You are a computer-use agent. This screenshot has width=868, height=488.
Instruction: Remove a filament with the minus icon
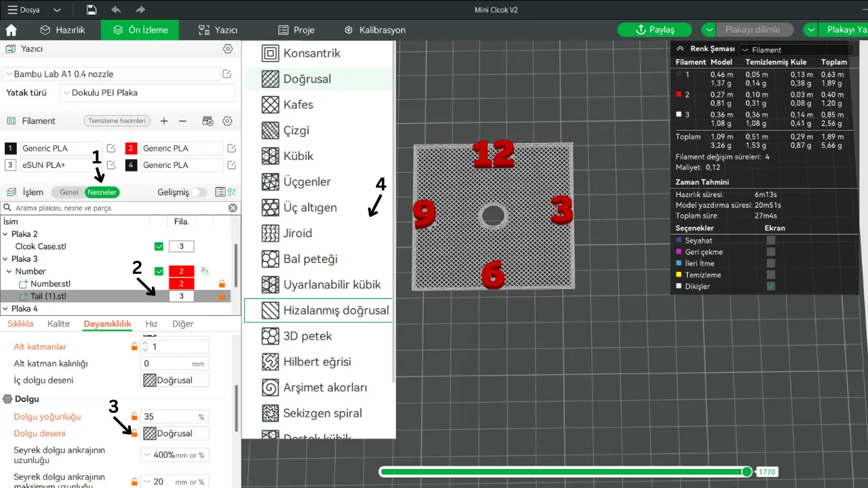(182, 121)
